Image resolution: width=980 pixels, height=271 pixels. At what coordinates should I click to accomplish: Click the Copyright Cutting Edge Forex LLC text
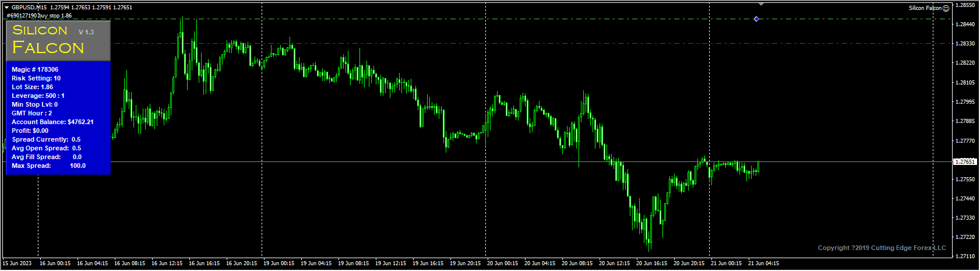pyautogui.click(x=882, y=248)
